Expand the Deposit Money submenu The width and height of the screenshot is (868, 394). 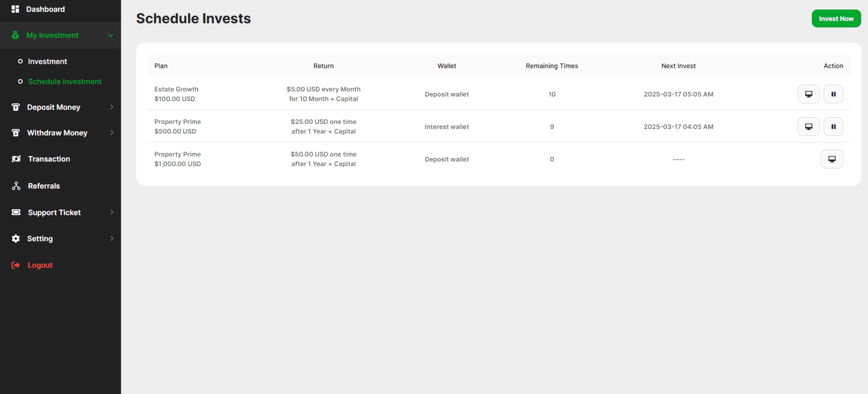[x=111, y=107]
